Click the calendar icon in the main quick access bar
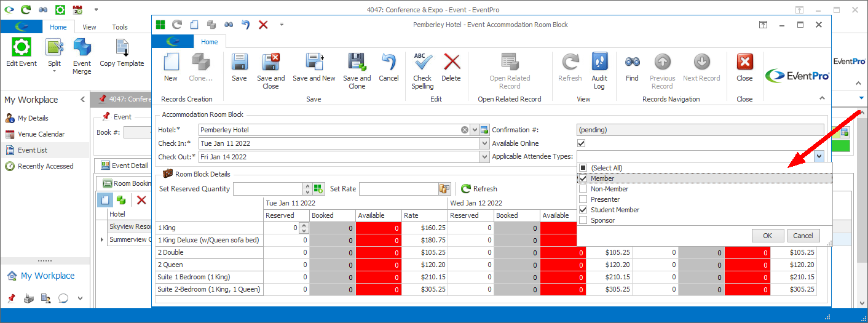The width and height of the screenshot is (868, 323). (77, 10)
